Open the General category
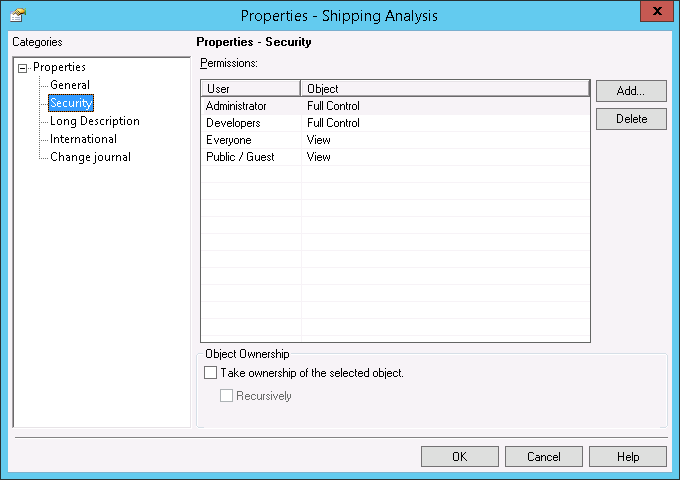Viewport: 680px width, 480px height. [x=70, y=85]
